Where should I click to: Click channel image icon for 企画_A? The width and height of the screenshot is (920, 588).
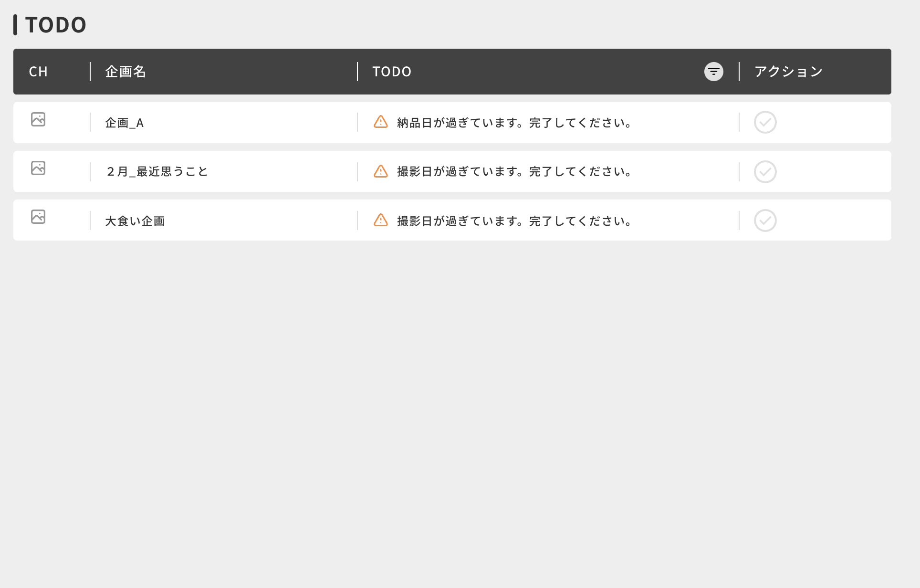[x=38, y=119]
